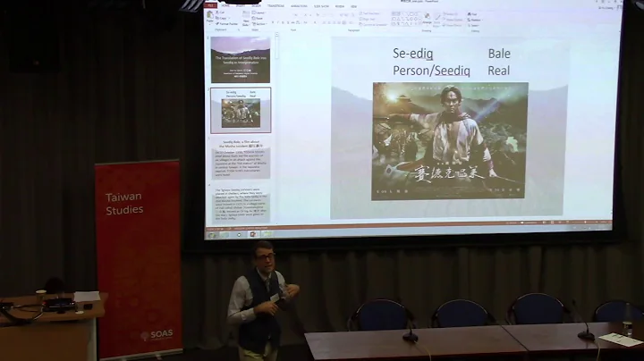Click the film poster image on slide
This screenshot has height=361, width=644.
(x=450, y=140)
